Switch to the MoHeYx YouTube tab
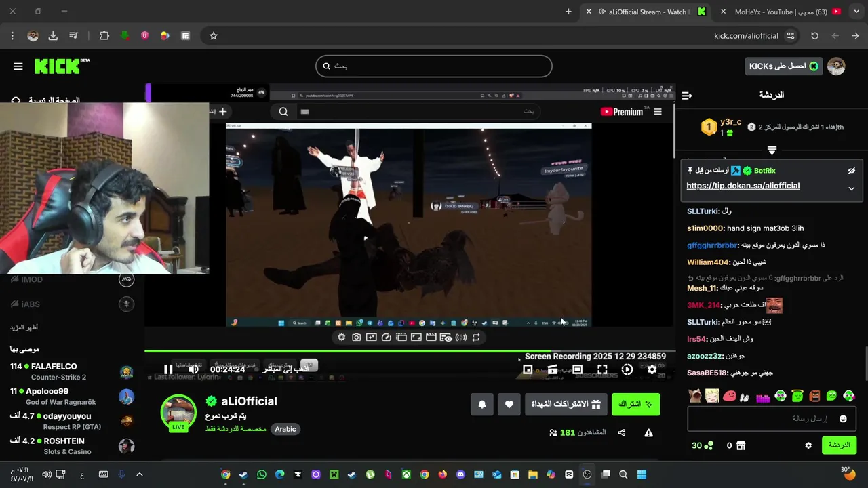868x488 pixels. tap(780, 12)
